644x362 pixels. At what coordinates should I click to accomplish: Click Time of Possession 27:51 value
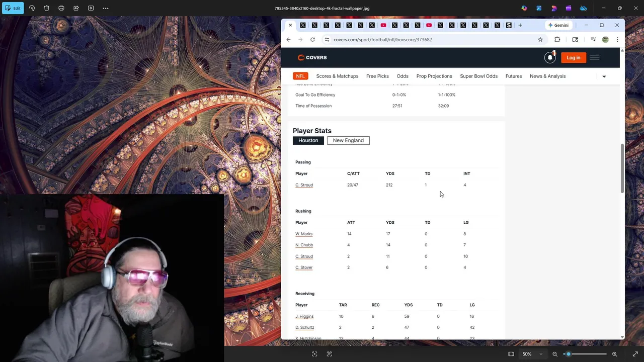point(397,106)
